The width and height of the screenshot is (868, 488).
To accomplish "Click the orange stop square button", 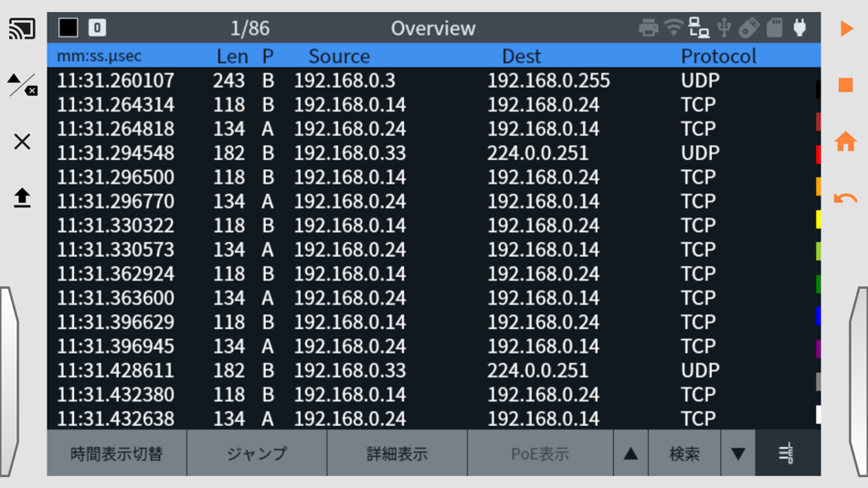I will (846, 85).
